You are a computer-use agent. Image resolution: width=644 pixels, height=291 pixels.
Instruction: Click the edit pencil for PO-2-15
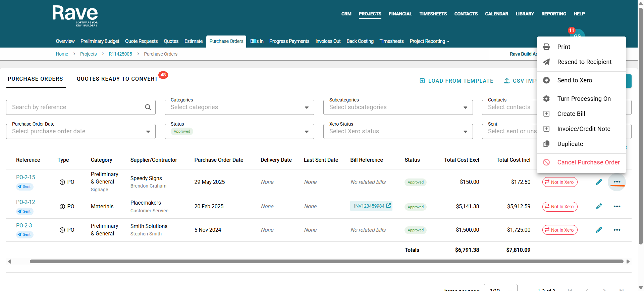tap(599, 182)
